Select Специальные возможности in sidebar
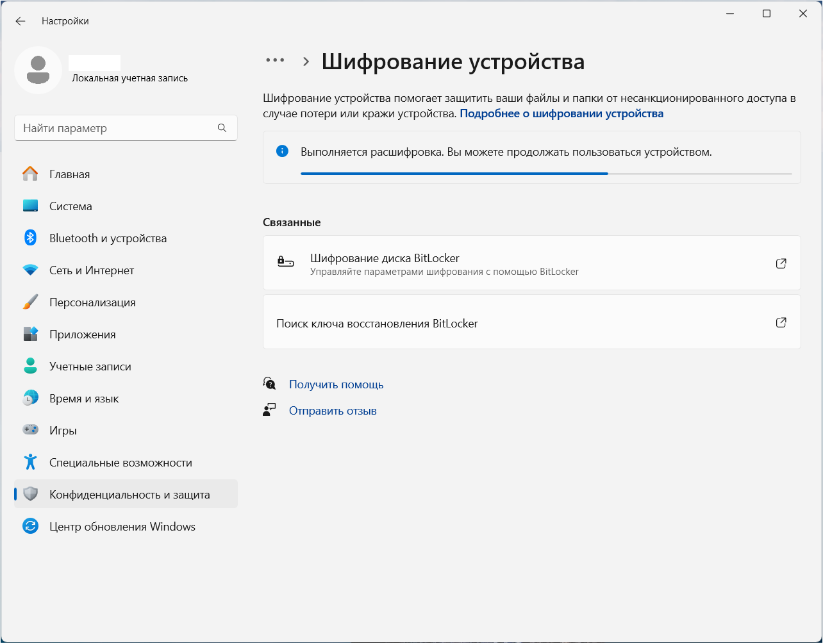Viewport: 823px width, 644px height. [x=121, y=463]
